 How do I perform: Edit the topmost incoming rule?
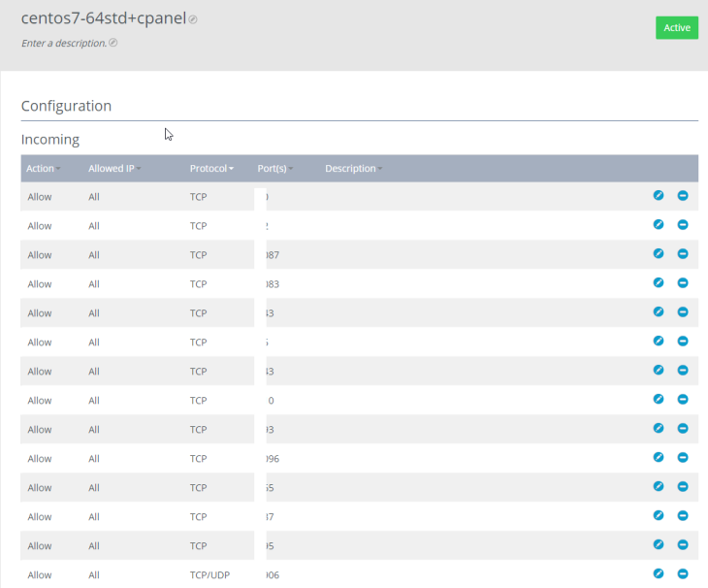click(659, 196)
